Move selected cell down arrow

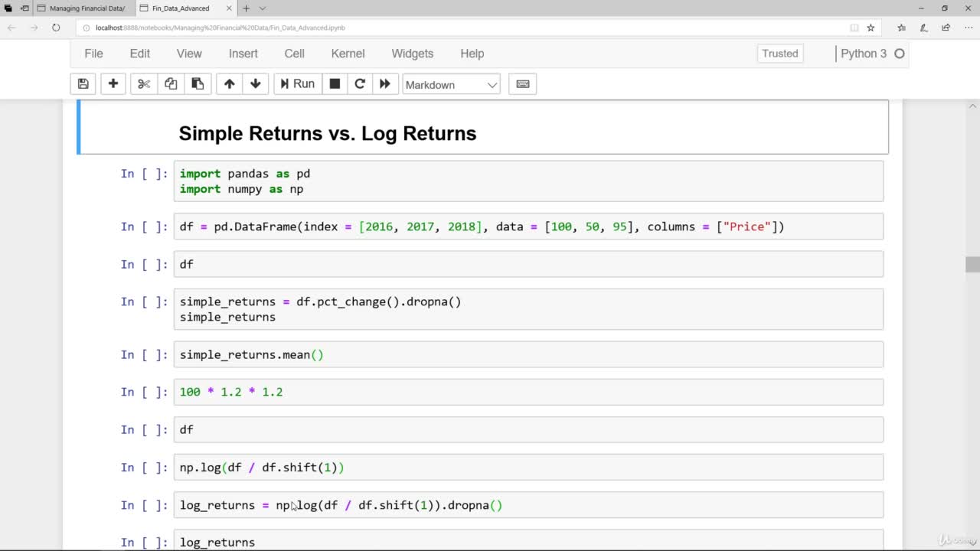256,84
